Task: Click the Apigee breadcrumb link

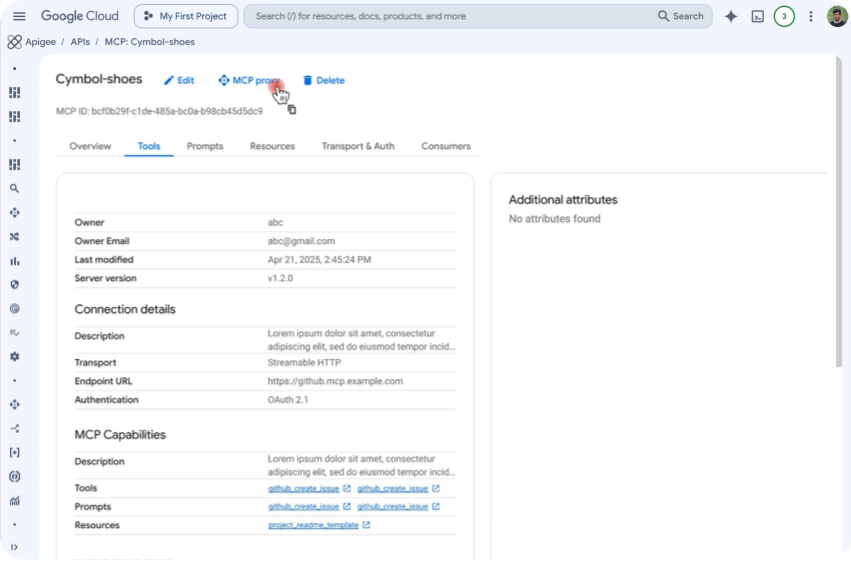Action: point(40,42)
